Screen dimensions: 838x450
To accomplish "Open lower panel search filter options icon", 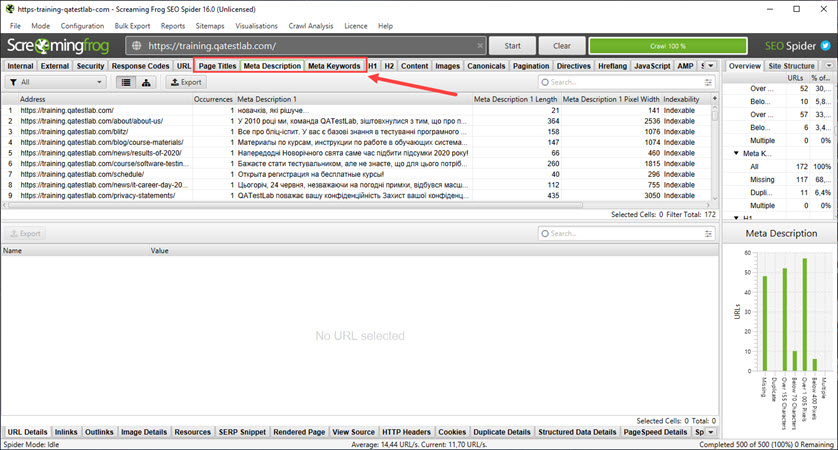I will [708, 234].
